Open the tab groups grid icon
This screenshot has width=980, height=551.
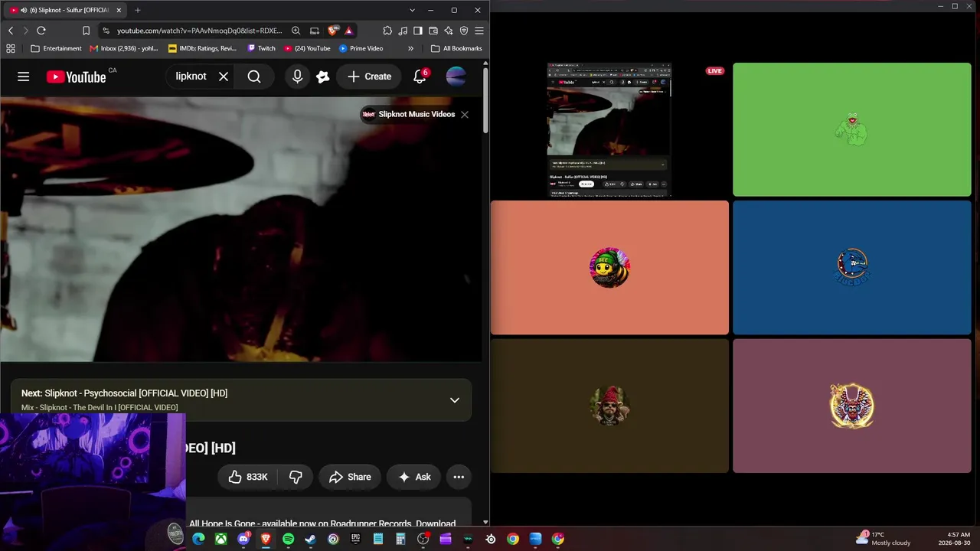[x=11, y=48]
